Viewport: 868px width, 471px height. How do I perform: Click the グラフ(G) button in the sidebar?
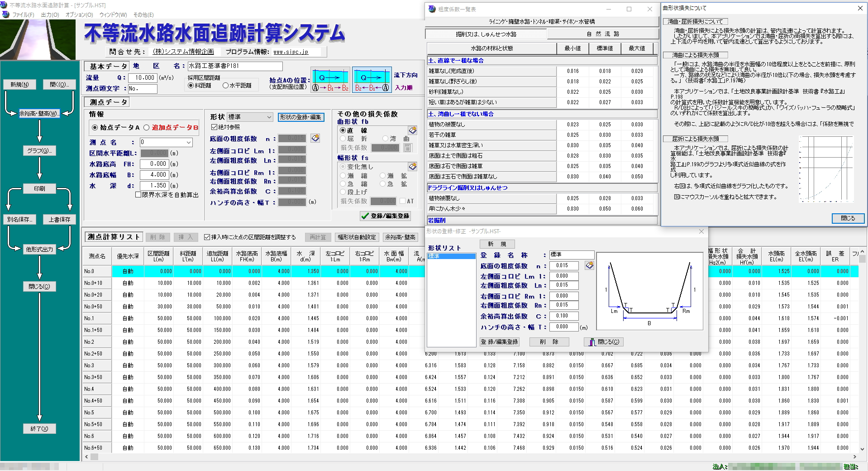[x=39, y=151]
